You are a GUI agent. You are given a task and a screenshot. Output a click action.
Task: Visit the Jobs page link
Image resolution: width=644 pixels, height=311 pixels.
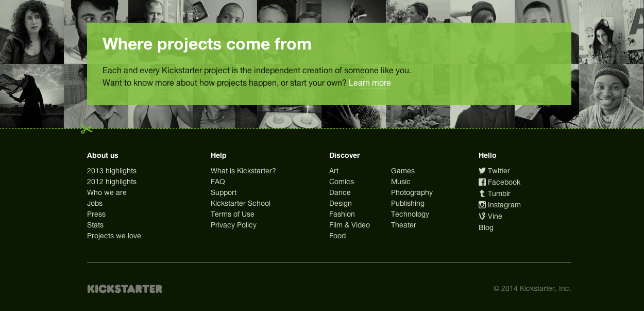(x=95, y=203)
